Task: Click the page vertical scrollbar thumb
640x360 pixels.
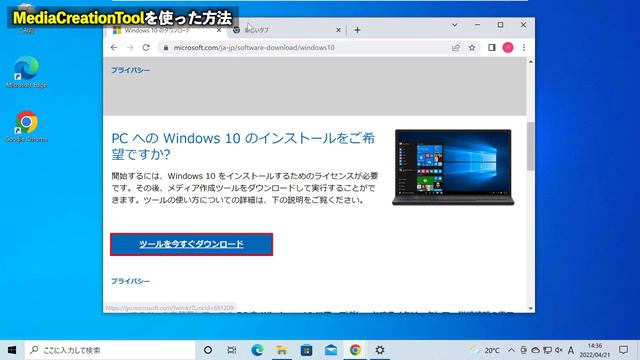Action: click(x=530, y=146)
